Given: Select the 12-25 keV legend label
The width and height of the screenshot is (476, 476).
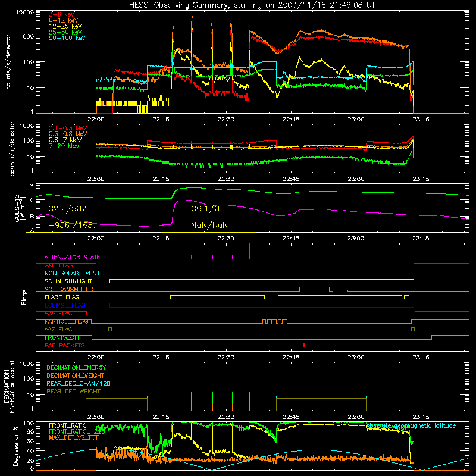Looking at the screenshot, I should [65, 26].
